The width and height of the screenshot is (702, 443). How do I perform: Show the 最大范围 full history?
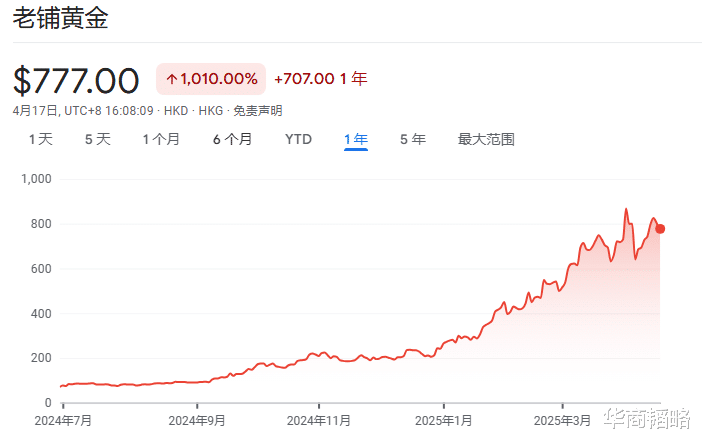point(486,139)
